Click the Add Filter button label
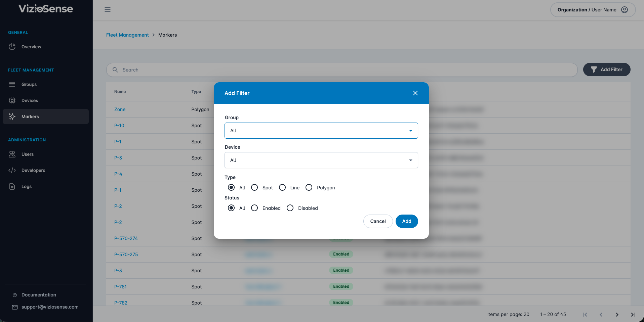The width and height of the screenshot is (644, 322). pos(611,70)
